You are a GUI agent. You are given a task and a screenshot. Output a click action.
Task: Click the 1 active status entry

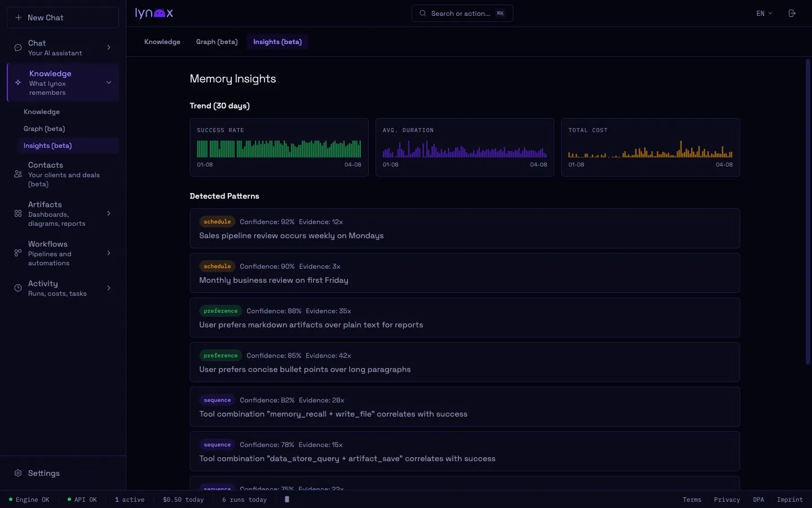[130, 500]
